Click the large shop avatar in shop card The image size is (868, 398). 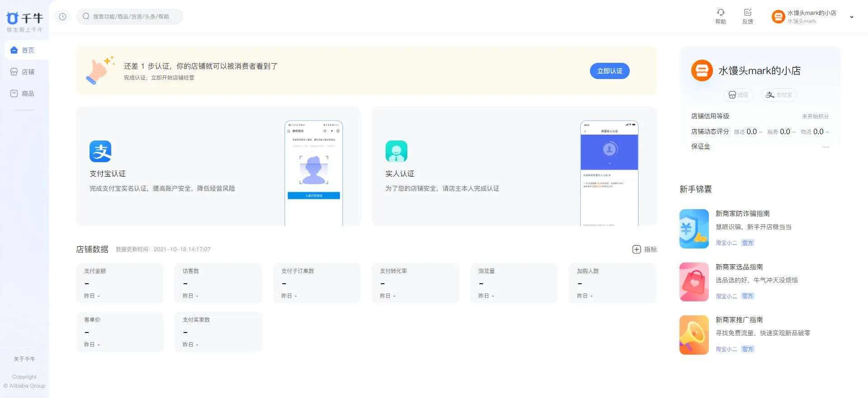702,70
